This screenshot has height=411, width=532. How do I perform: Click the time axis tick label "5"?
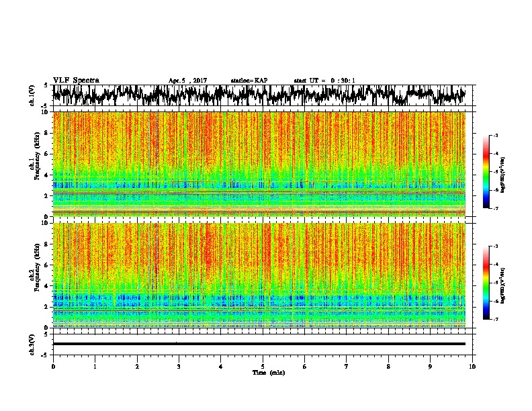pyautogui.click(x=263, y=367)
